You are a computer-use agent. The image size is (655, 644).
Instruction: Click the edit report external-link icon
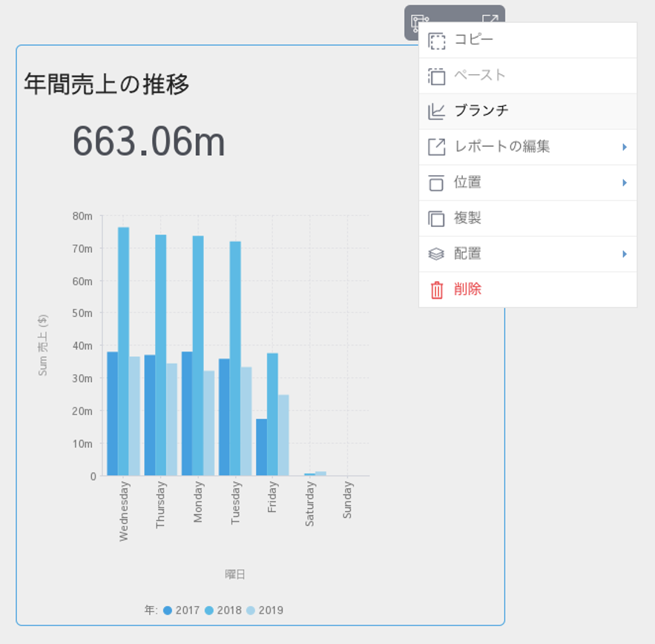coord(437,147)
